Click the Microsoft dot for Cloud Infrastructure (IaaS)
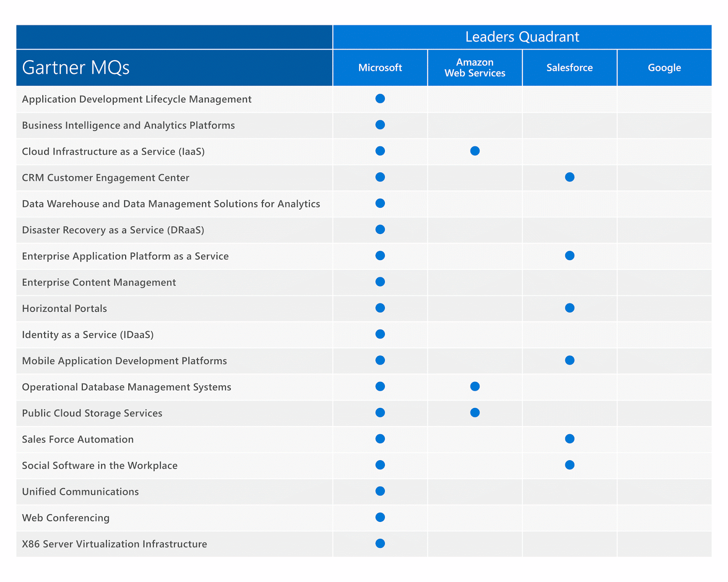 pyautogui.click(x=380, y=151)
